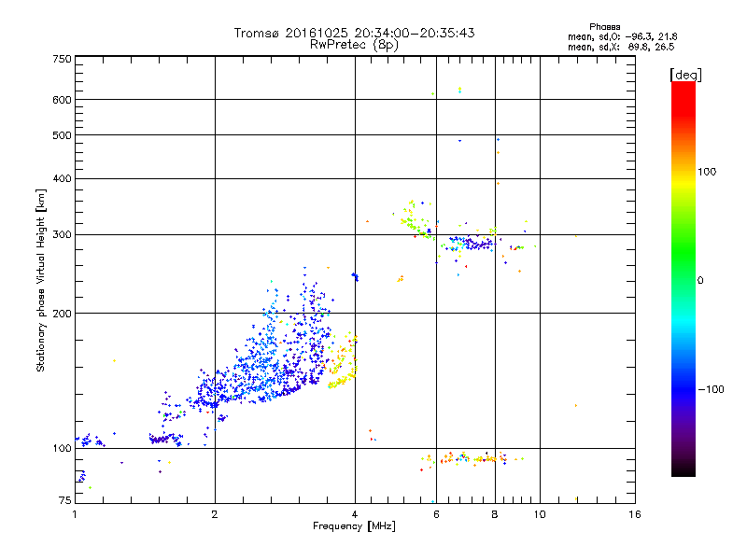The width and height of the screenshot is (747, 560).
Task: Click the x-axis tick label '10'
Action: click(x=540, y=514)
